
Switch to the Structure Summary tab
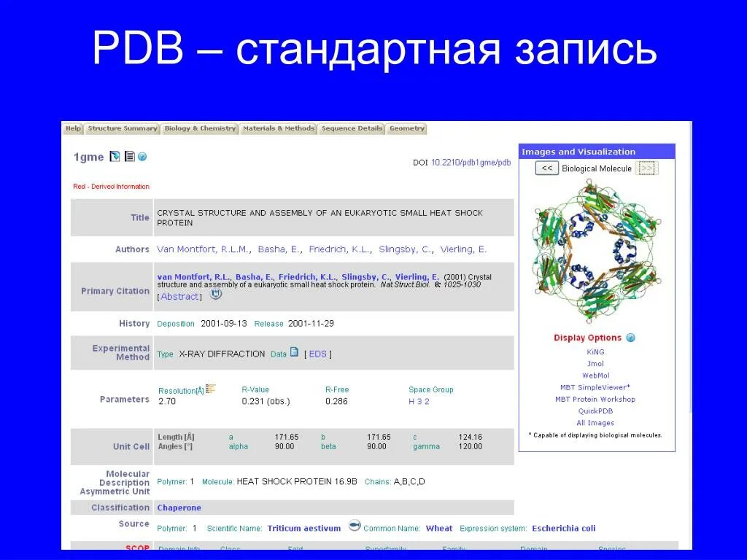coord(123,128)
